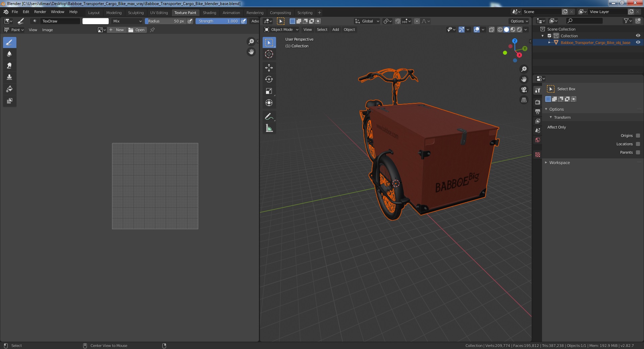Select the Clone stamp tool
Image resolution: width=644 pixels, height=349 pixels.
tap(9, 77)
